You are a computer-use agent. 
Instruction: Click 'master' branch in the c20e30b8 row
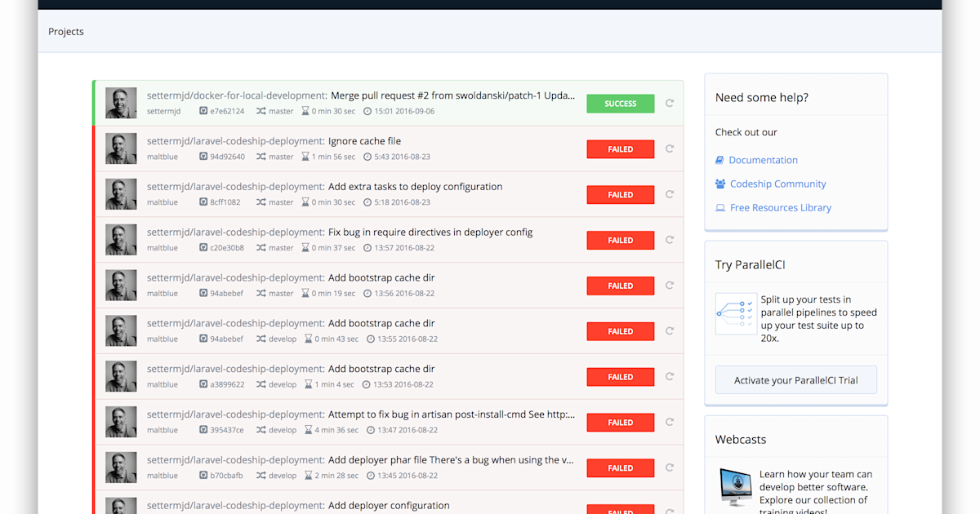[281, 248]
